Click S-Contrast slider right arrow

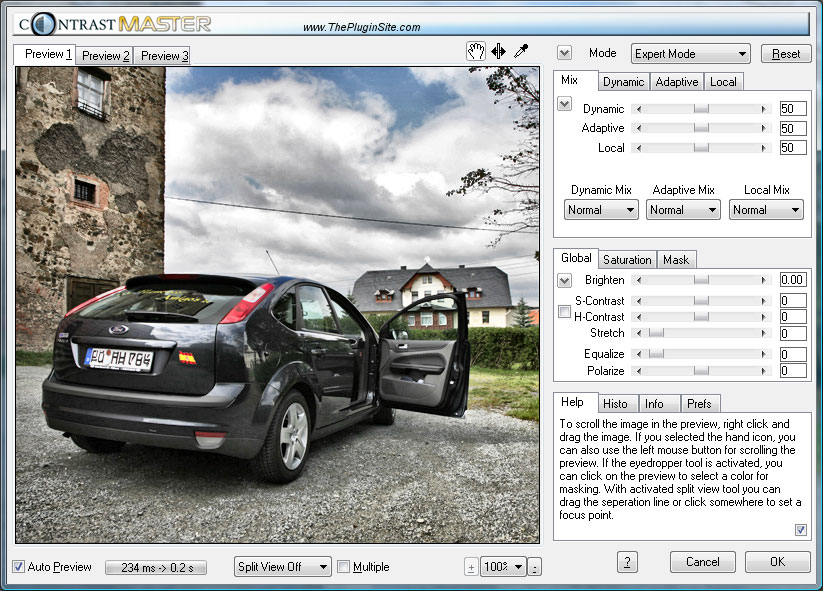point(764,301)
